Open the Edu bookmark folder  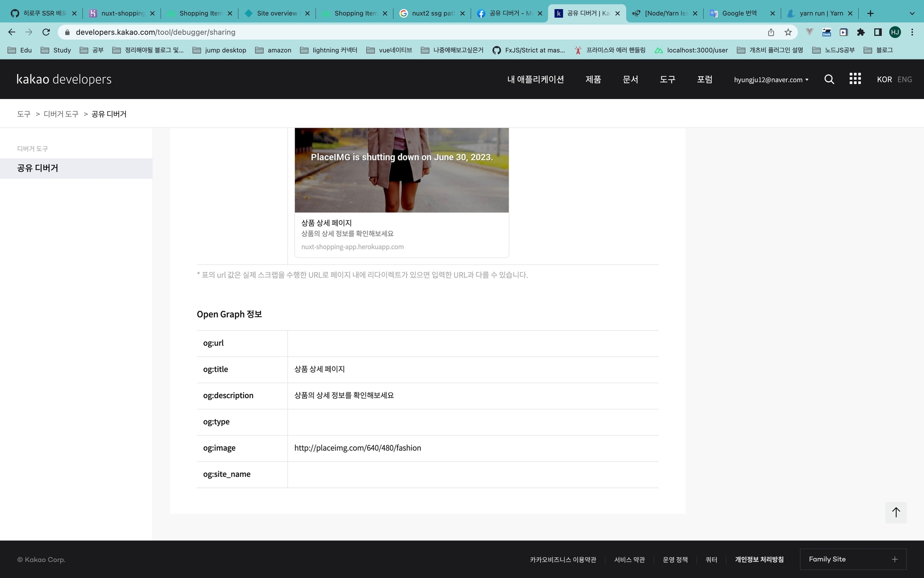click(x=20, y=50)
